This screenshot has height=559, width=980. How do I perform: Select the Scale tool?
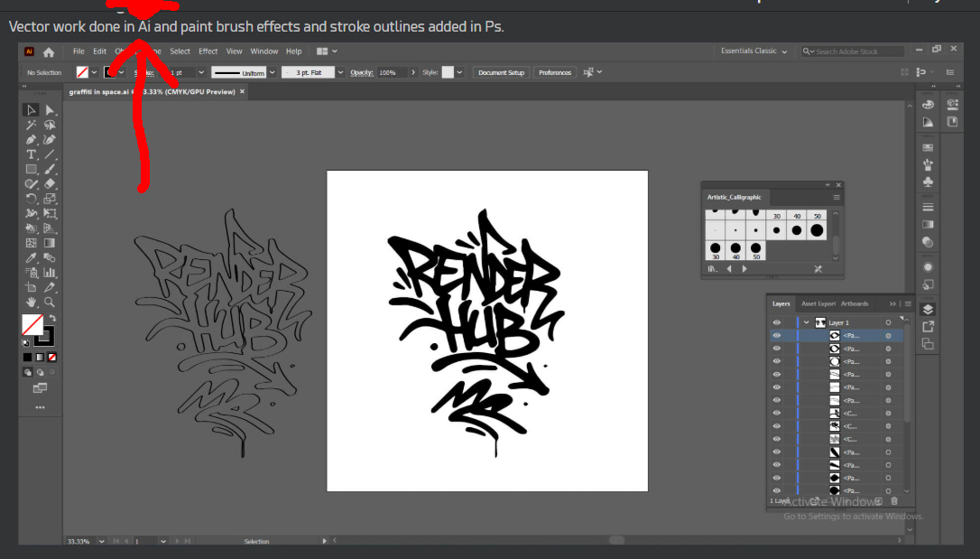(50, 199)
